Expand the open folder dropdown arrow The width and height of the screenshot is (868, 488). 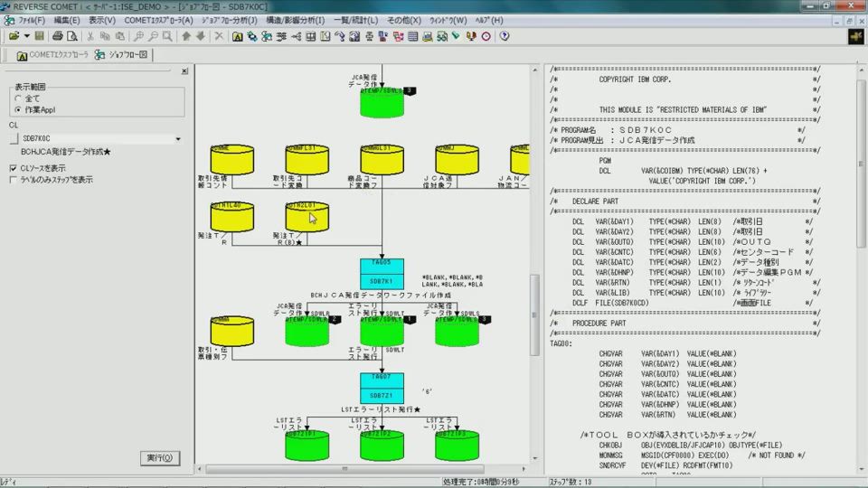26,36
